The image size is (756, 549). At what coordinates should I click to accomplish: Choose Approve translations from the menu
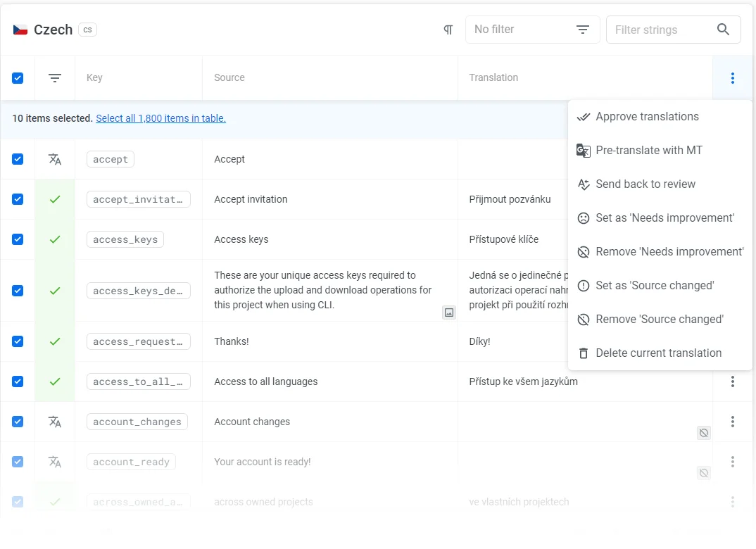coord(647,117)
